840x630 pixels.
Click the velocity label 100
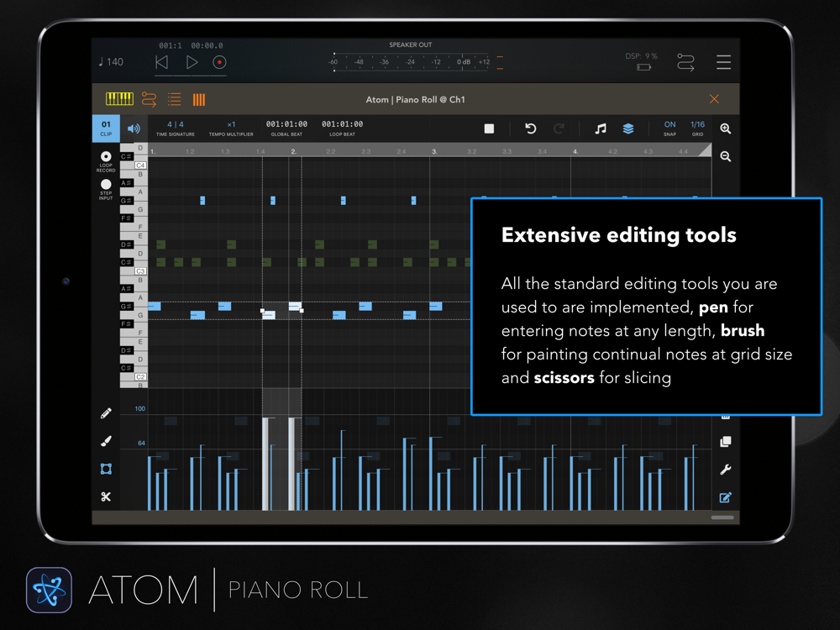pyautogui.click(x=139, y=409)
